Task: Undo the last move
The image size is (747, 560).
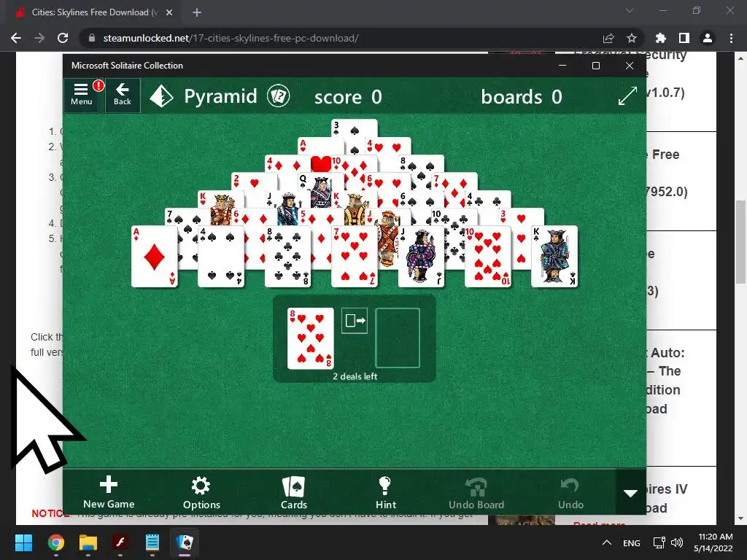Action: [x=570, y=492]
